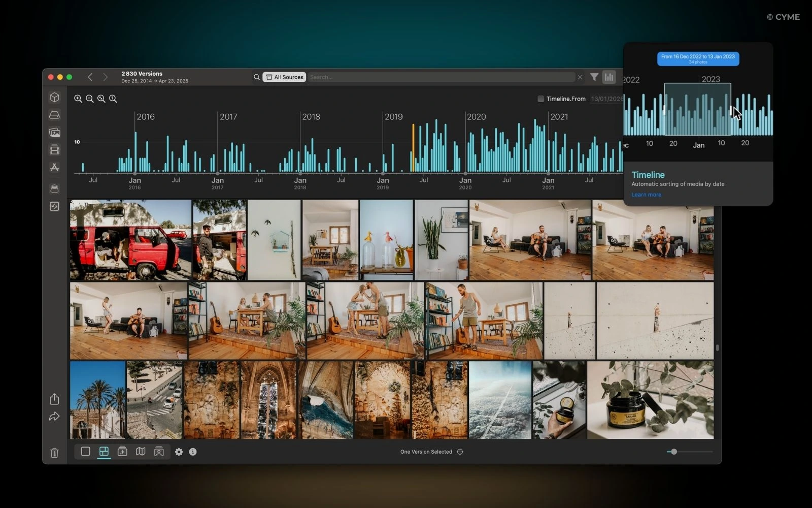Screen dimensions: 812x508
Task: Toggle the grid view mode at bottom
Action: coord(104,451)
